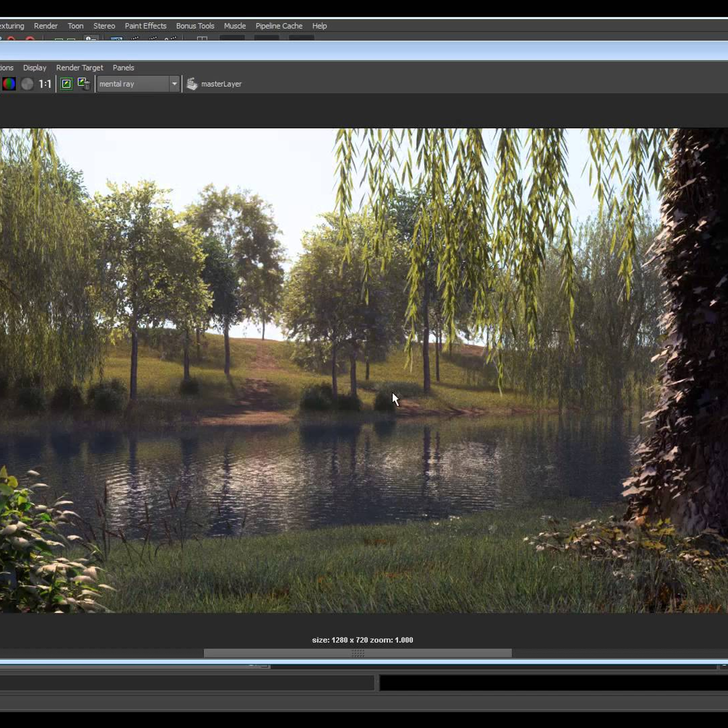Click the rendered lake scene image
Viewport: 728px width, 728px height.
pyautogui.click(x=364, y=370)
